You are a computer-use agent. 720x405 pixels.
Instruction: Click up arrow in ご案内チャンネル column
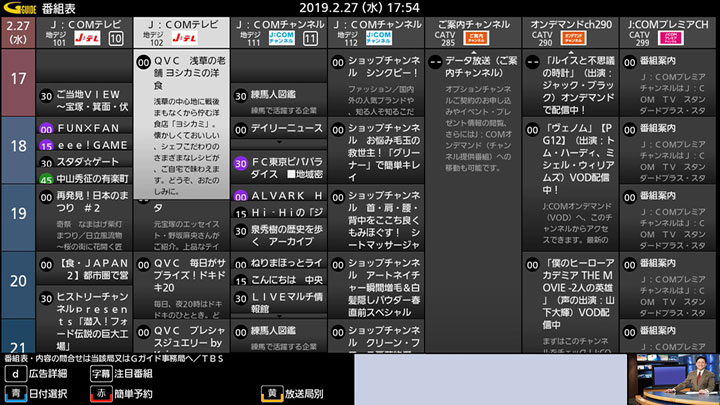pyautogui.click(x=474, y=52)
